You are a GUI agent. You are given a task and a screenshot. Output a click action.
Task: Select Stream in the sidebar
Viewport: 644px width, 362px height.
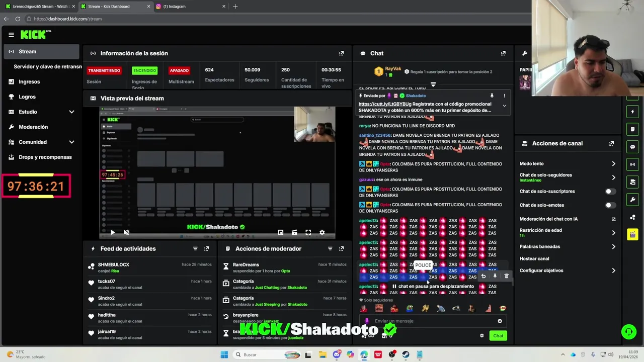(x=41, y=51)
